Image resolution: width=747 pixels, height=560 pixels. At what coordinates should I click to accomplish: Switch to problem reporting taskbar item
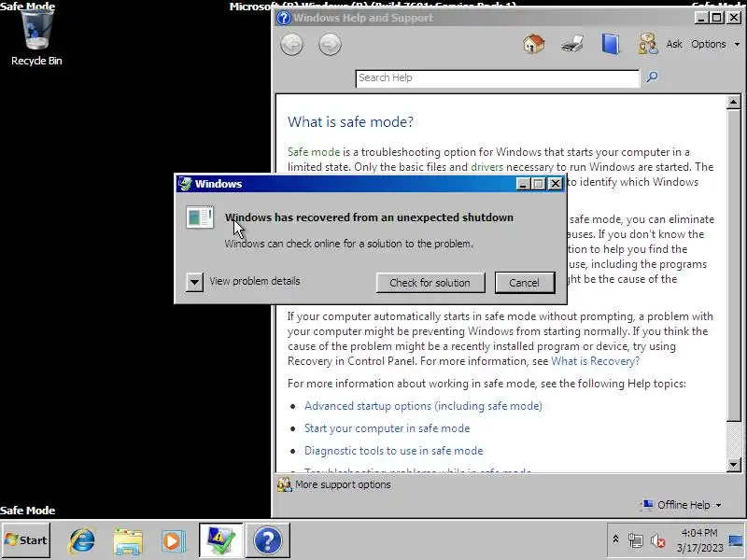pos(220,540)
